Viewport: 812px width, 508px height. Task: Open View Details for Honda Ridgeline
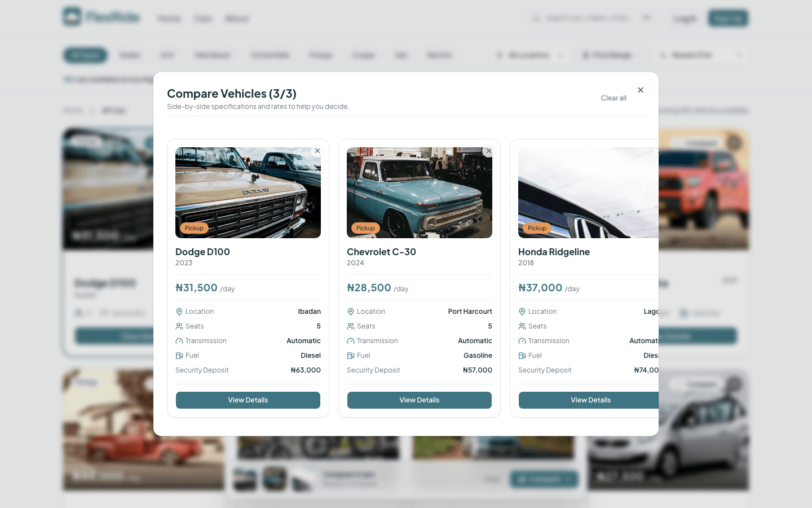pyautogui.click(x=589, y=400)
